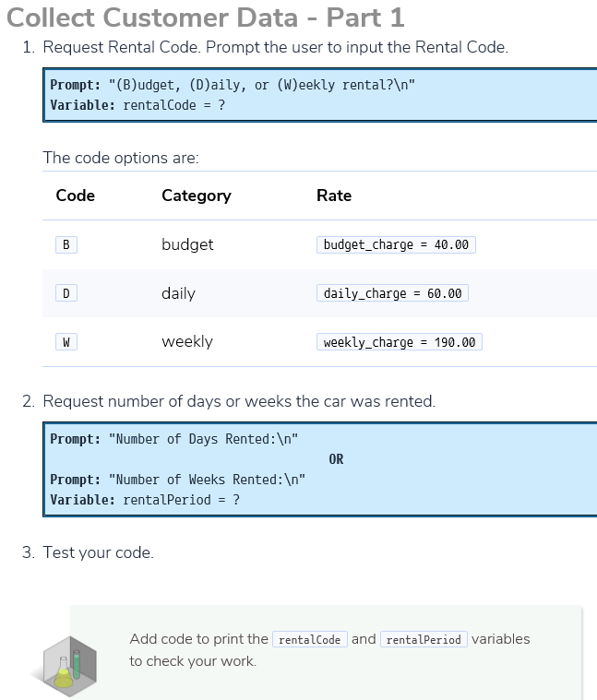This screenshot has width=597, height=700.
Task: Click the inline "rentalPeriod" code tag
Action: click(x=424, y=639)
